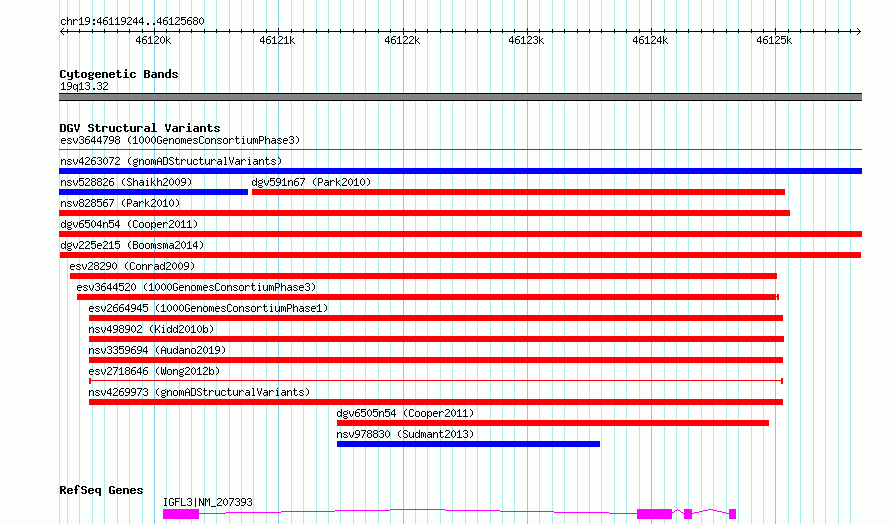This screenshot has width=890, height=524.
Task: Click the nsv3359694 (Audano2019) label
Action: pos(157,350)
